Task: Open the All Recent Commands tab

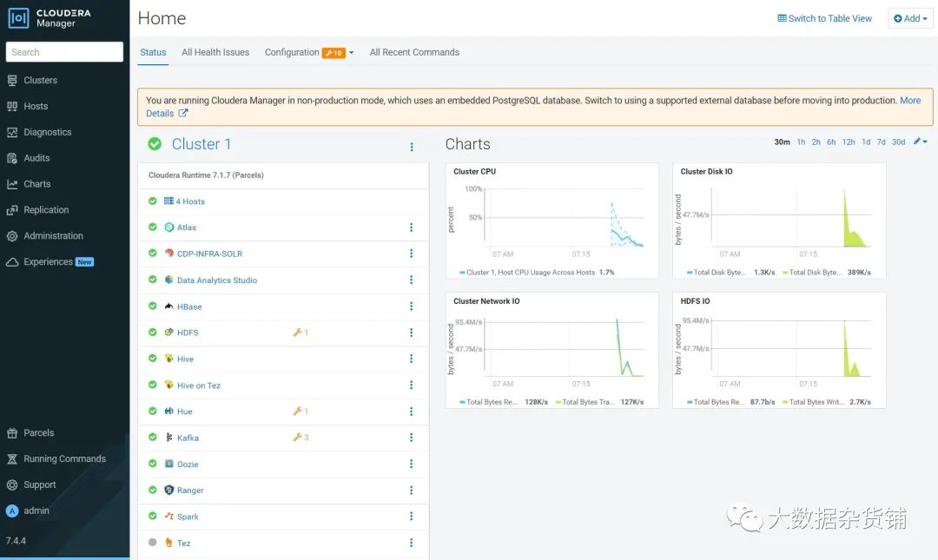Action: click(x=414, y=52)
